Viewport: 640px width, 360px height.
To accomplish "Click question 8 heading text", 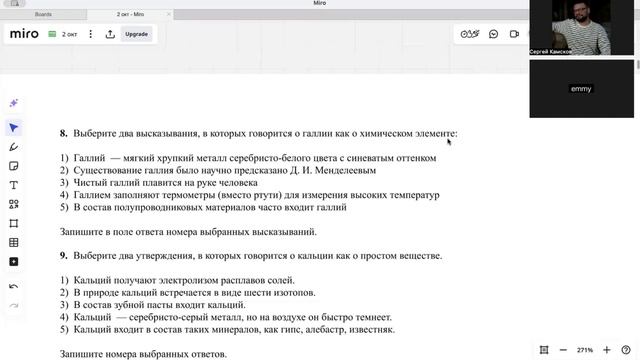I will pos(259,133).
